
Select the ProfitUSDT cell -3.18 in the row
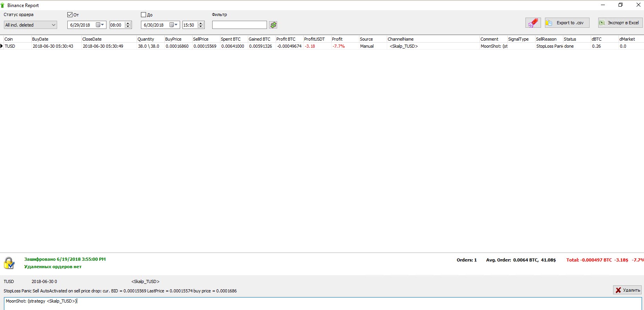317,46
